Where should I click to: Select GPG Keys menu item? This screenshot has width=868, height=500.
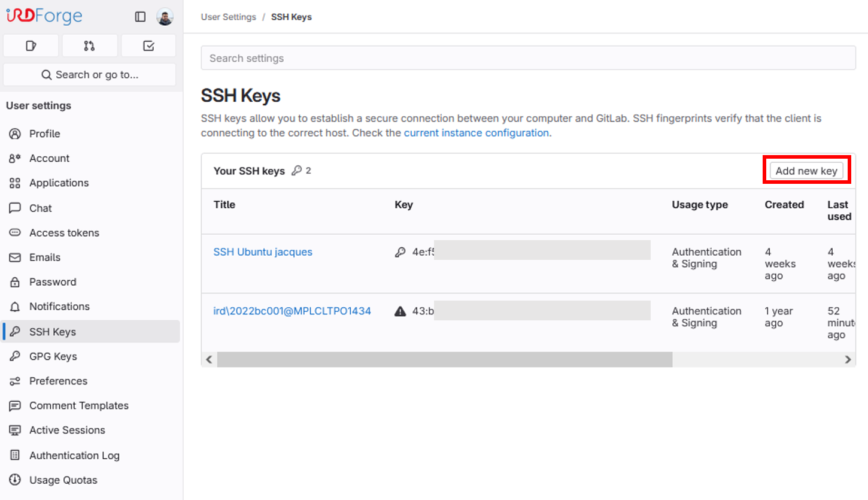[53, 356]
